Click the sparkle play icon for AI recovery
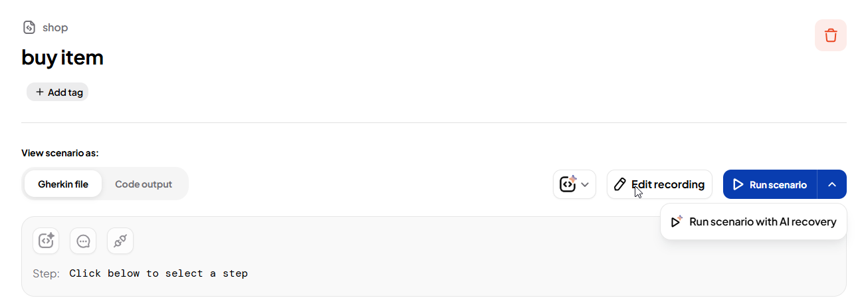This screenshot has width=868, height=304. (x=677, y=222)
